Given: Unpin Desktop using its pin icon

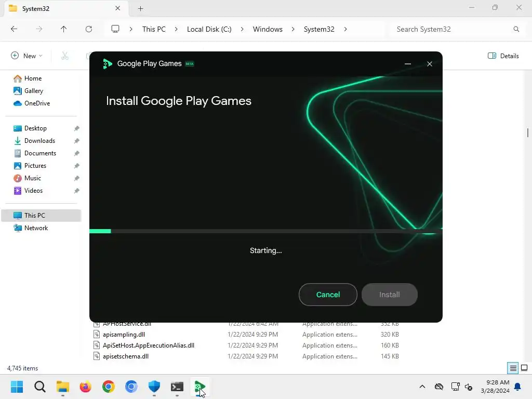Looking at the screenshot, I should pyautogui.click(x=77, y=128).
